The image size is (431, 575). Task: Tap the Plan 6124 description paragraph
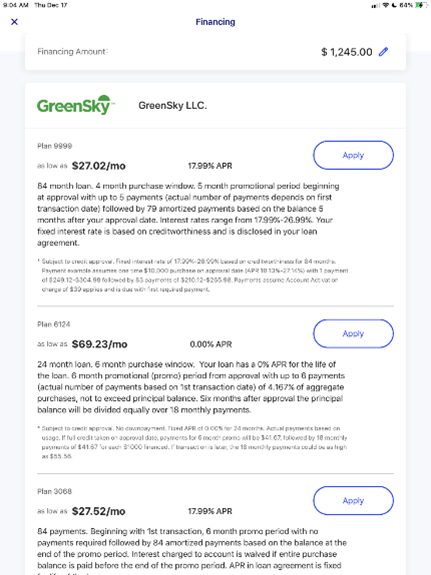[x=191, y=387]
